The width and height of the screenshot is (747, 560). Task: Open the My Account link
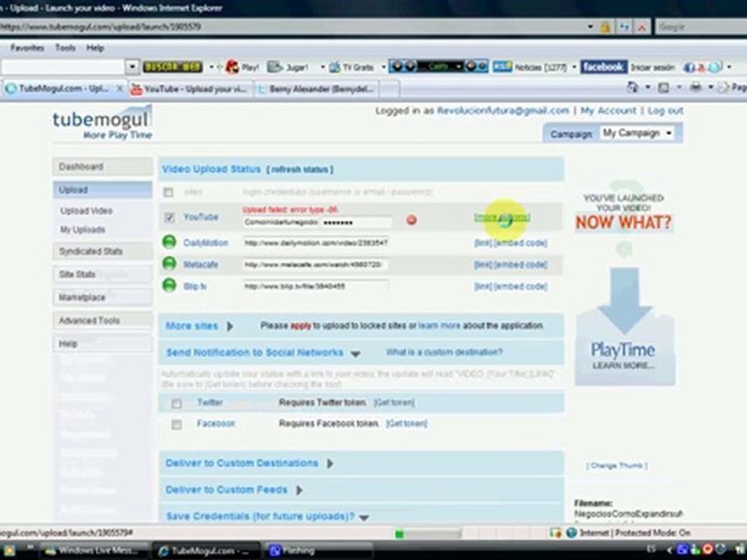point(608,111)
